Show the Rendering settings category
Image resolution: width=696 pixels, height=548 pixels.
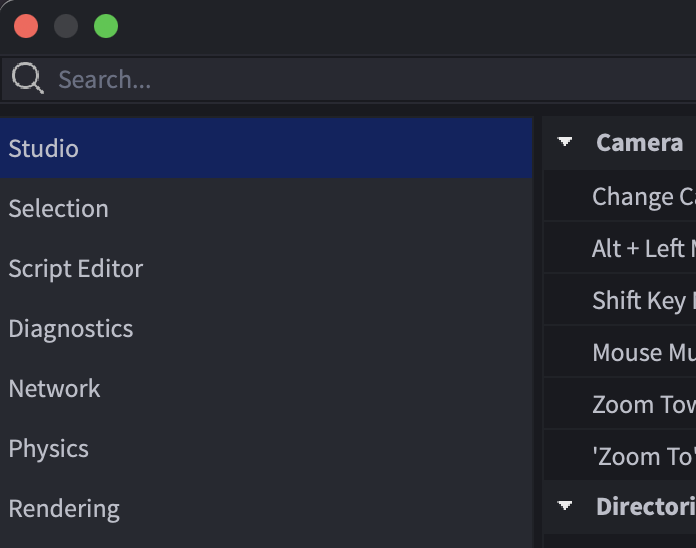coord(266,508)
